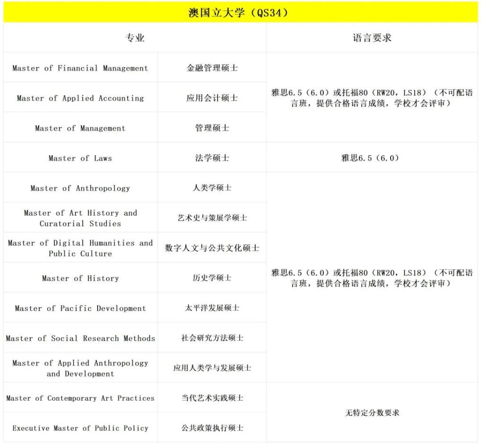
Task: Select the 专业 column header
Action: (135, 38)
